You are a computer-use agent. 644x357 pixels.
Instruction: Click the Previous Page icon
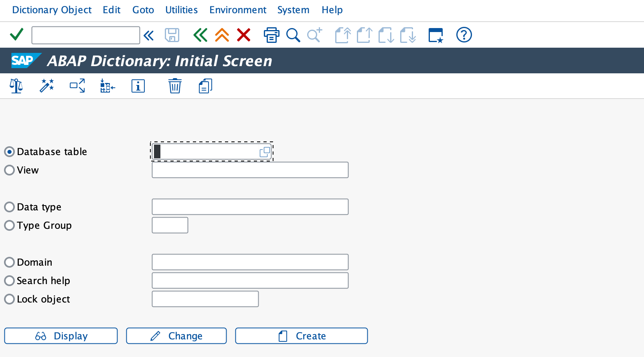click(x=365, y=35)
